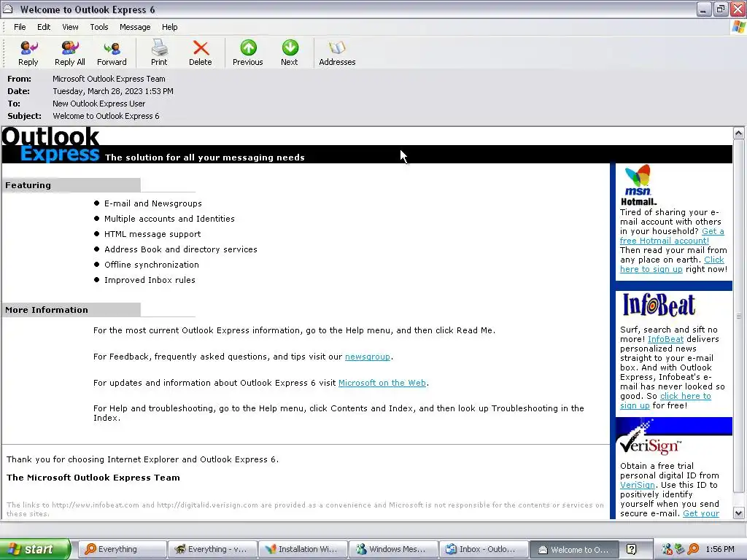Forward this message using the toolbar
The image size is (747, 560).
112,52
